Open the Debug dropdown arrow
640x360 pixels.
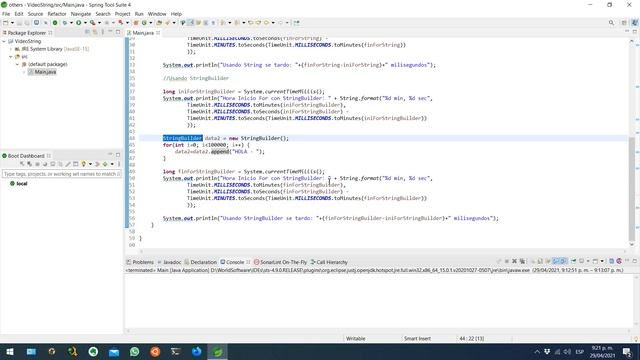tap(71, 23)
